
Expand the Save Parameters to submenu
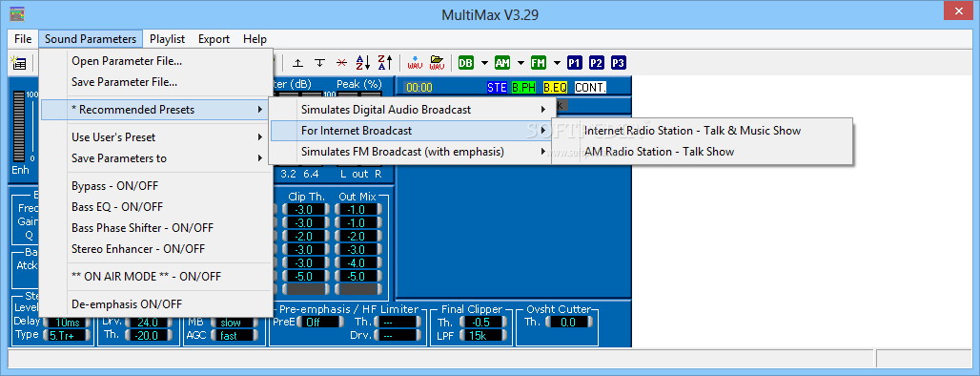[156, 158]
